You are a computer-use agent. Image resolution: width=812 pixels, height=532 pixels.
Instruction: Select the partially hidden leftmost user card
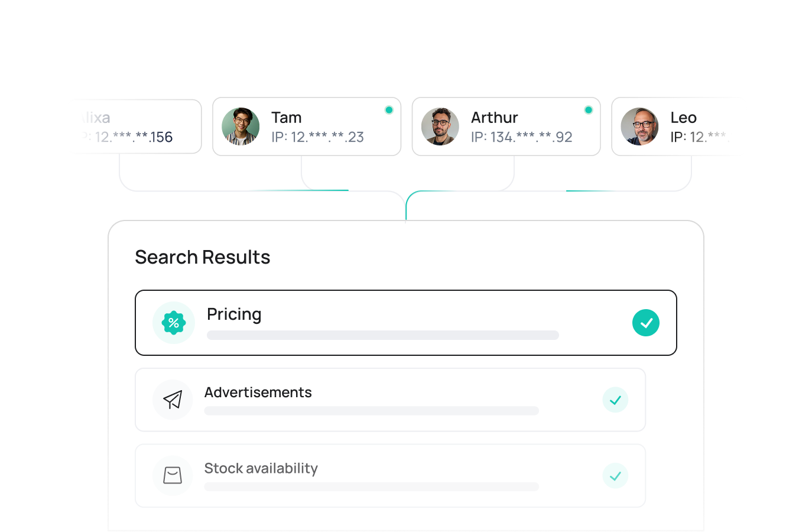point(134,126)
